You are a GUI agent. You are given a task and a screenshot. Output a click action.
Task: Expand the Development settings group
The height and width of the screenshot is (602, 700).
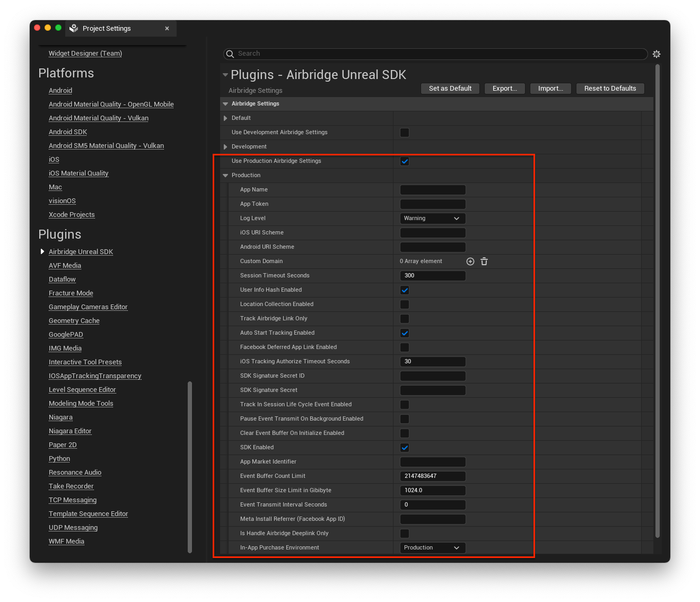[225, 147]
